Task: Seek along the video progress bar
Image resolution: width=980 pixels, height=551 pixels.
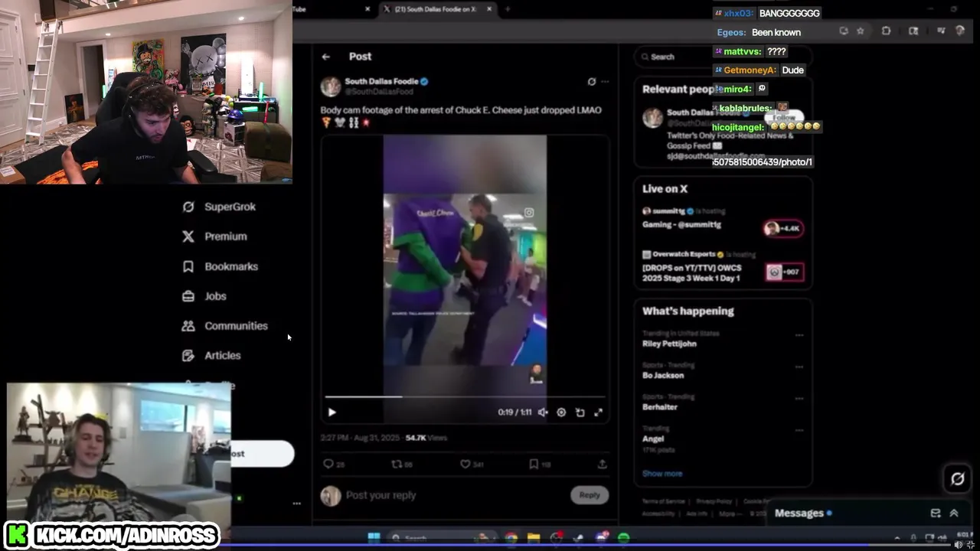Action: [465, 396]
